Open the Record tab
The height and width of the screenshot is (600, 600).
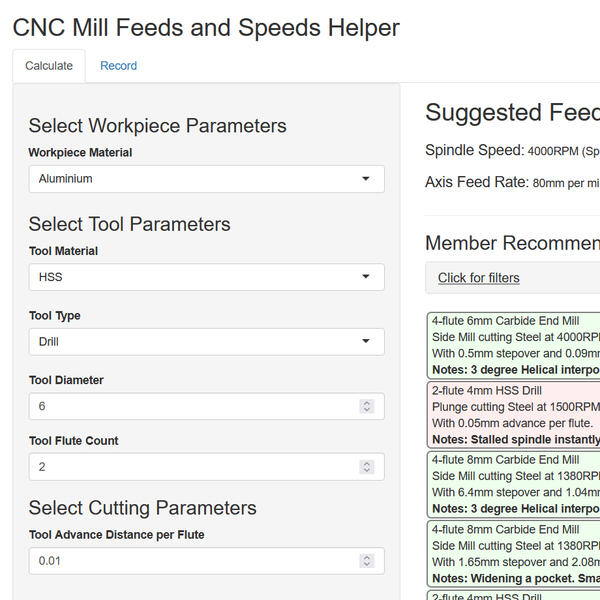pyautogui.click(x=118, y=66)
